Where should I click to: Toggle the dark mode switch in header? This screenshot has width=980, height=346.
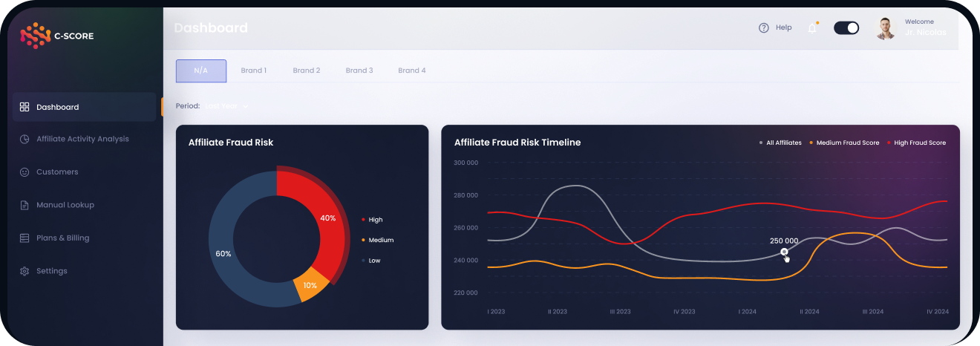[846, 28]
